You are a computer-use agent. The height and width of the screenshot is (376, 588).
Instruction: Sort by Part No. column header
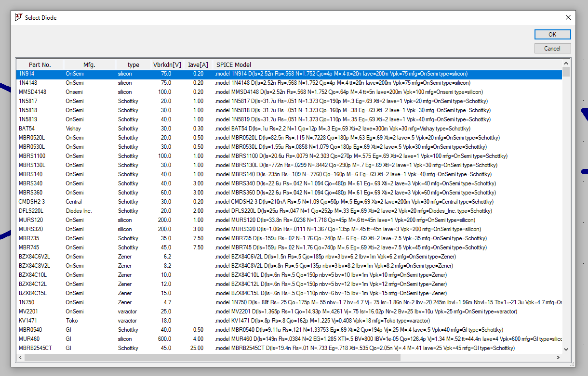40,65
